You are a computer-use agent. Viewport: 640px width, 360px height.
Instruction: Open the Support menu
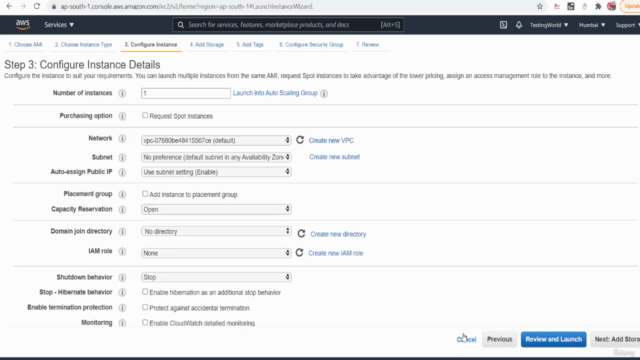pyautogui.click(x=627, y=25)
